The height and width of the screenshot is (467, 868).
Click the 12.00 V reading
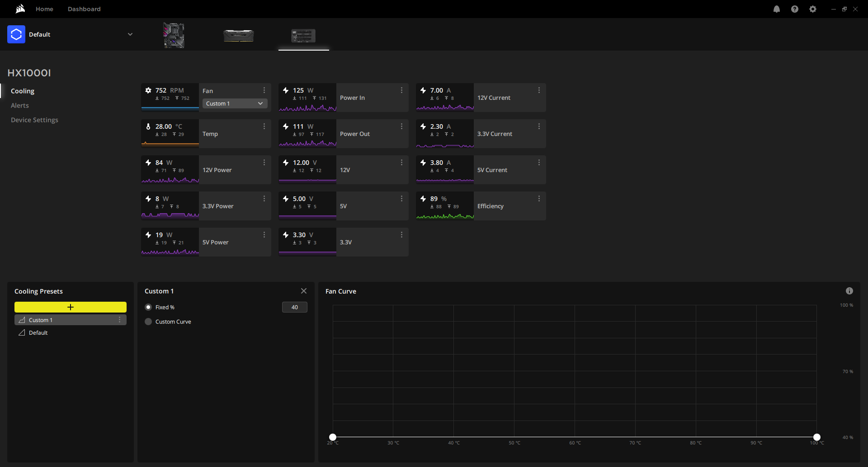(305, 163)
